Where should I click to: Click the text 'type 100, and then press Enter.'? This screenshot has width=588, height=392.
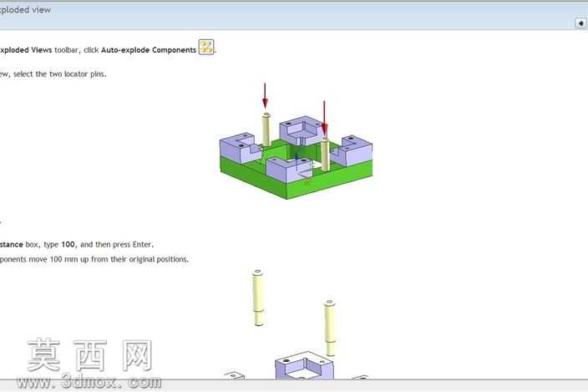point(99,245)
